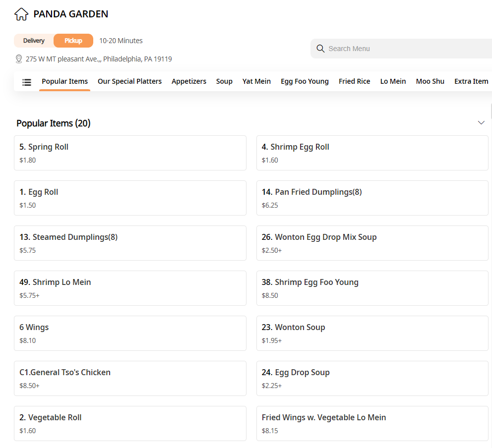
Task: Go to the Appetizers tab
Action: coord(189,81)
